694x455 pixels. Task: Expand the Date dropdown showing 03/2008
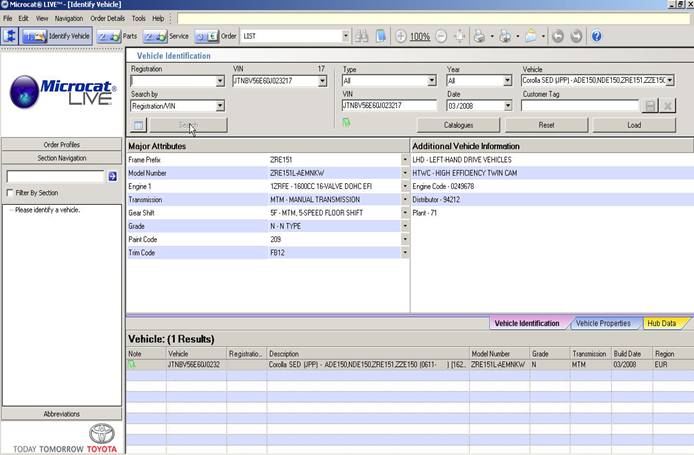tap(508, 106)
